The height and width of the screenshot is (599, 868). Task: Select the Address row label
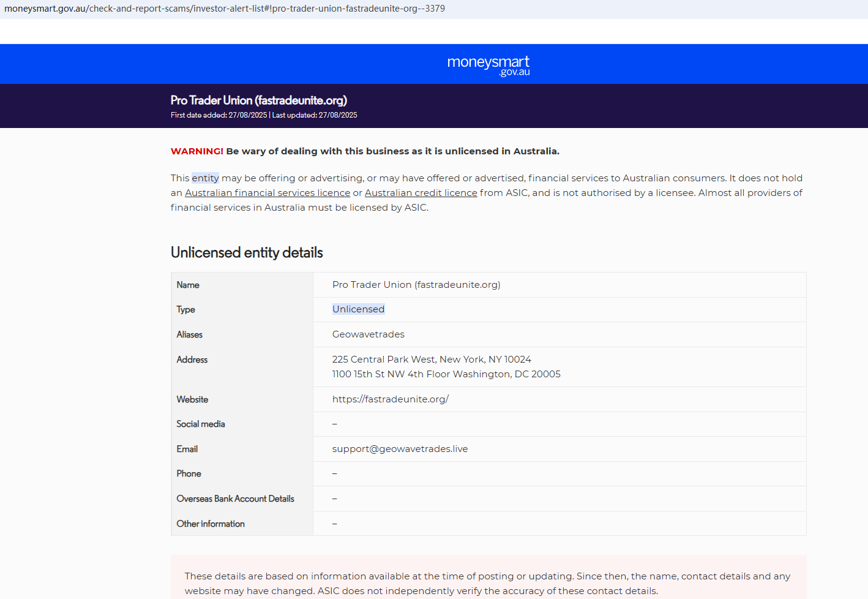(192, 360)
